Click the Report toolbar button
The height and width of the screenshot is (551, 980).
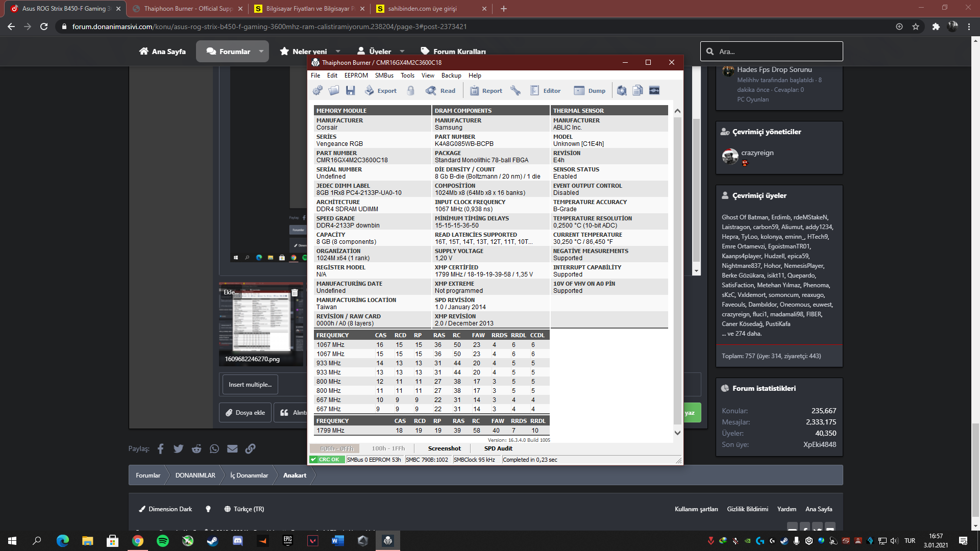486,90
